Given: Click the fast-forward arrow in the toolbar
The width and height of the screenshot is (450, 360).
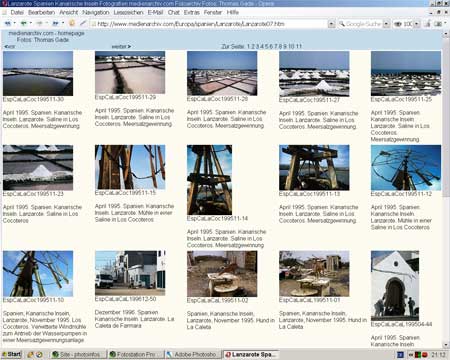Looking at the screenshot, I should (x=55, y=24).
